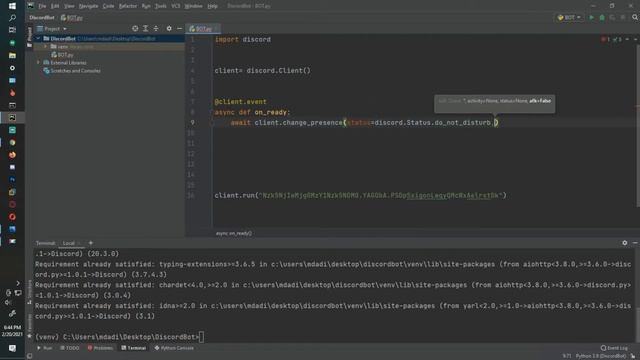Expand External Libraries node
Image resolution: width=640 pixels, height=360 pixels.
pyautogui.click(x=38, y=62)
